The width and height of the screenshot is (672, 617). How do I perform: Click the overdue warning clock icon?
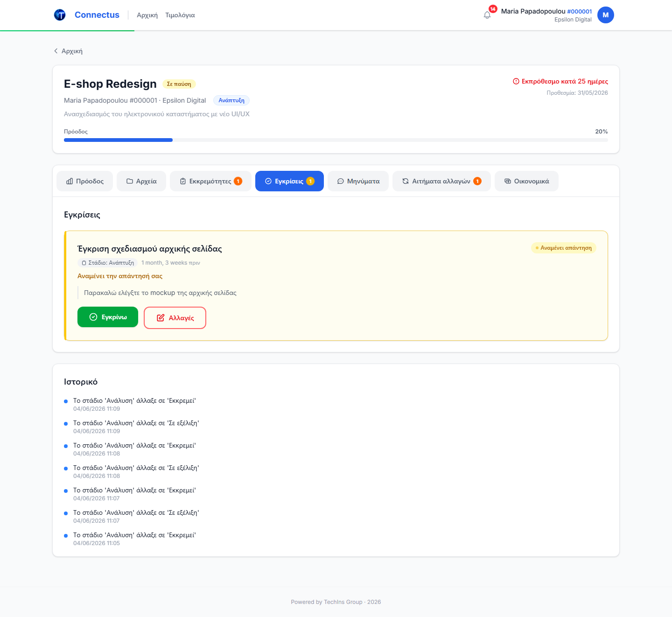pos(516,81)
